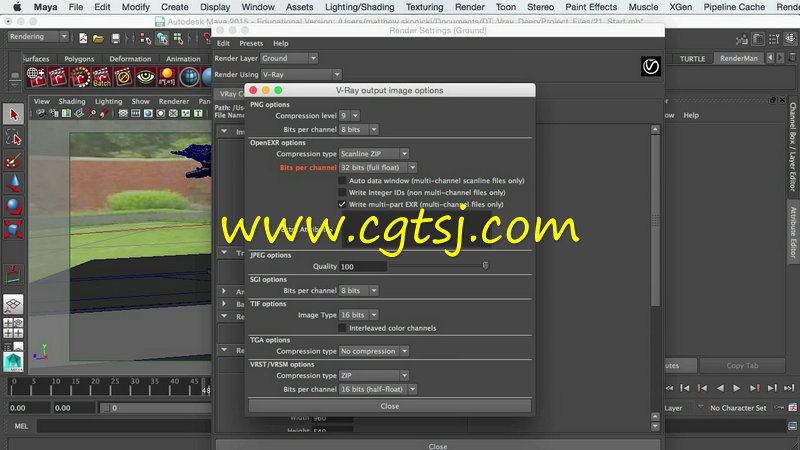Screen dimensions: 800x450
Task: Click the render current frame clapboard icon
Action: (x=58, y=77)
